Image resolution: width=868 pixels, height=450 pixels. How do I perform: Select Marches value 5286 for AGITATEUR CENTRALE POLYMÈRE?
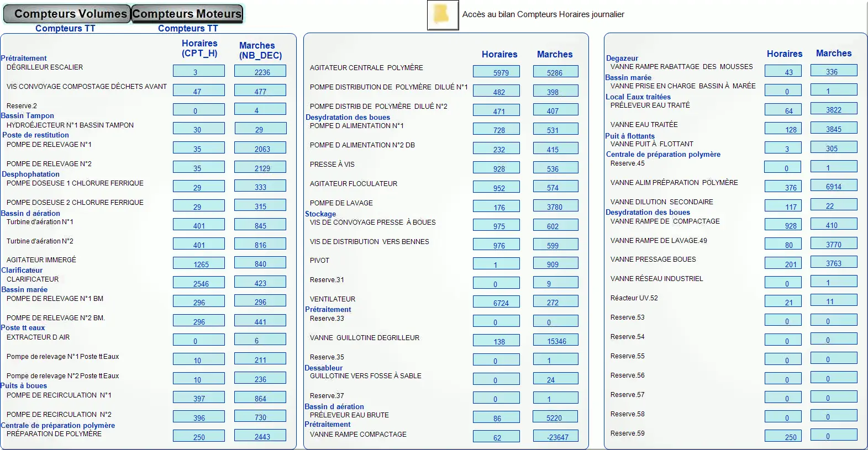coord(556,72)
